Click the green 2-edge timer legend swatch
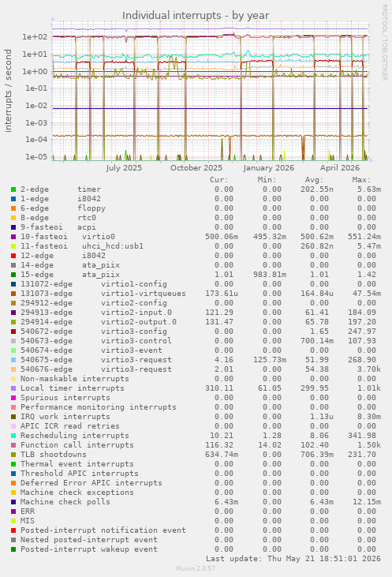 13,189
